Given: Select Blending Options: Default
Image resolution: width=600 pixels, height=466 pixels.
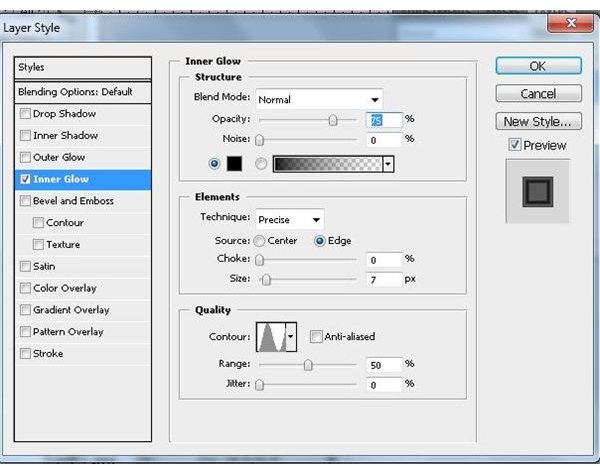Looking at the screenshot, I should click(x=83, y=92).
